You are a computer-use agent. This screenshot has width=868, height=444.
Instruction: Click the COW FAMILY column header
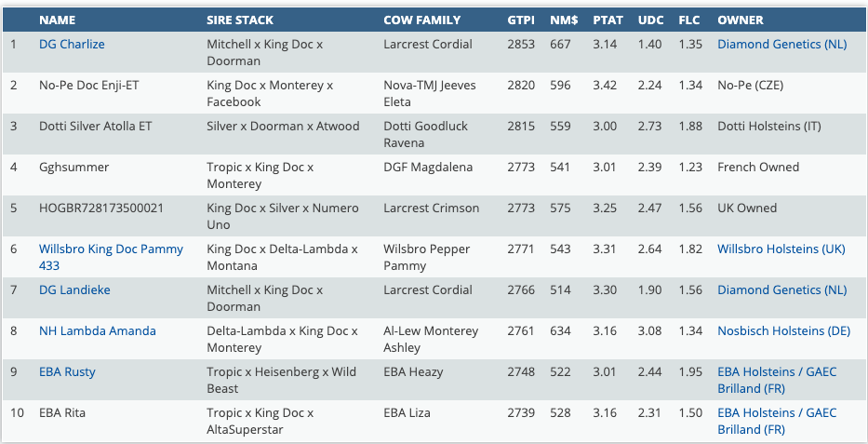[421, 20]
